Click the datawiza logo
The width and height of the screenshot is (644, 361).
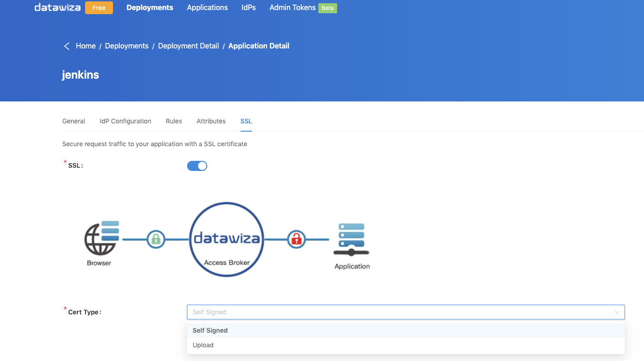pyautogui.click(x=58, y=7)
